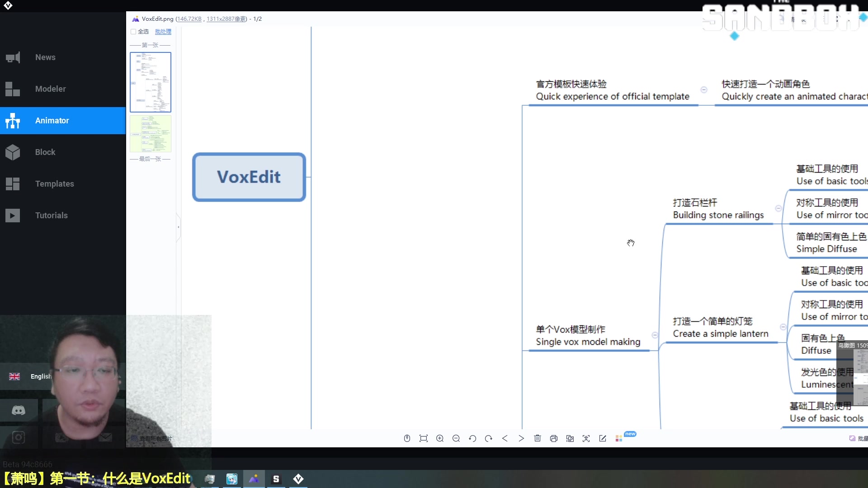Rotate the image counterclockwise
The height and width of the screenshot is (488, 868).
(x=472, y=438)
